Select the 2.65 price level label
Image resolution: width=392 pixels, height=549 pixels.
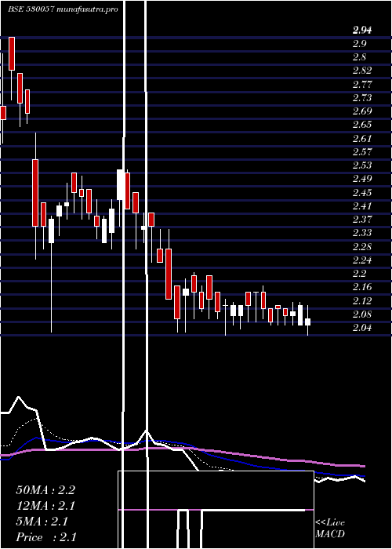(362, 125)
